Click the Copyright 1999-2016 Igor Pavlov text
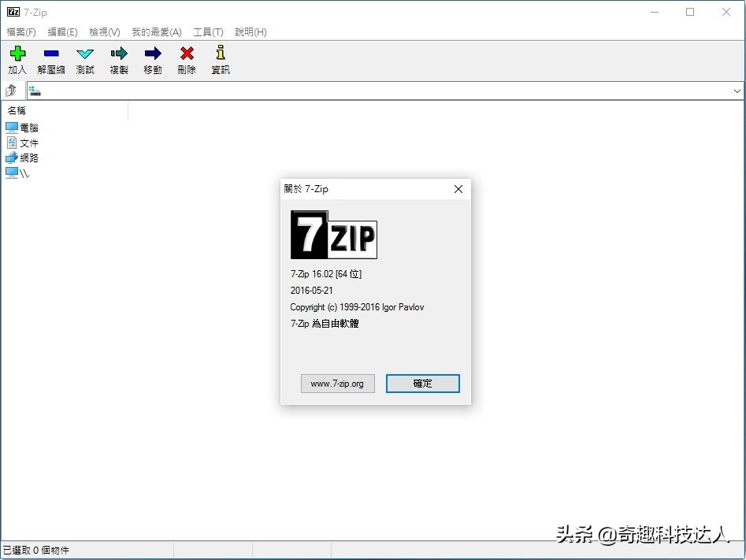 point(357,307)
